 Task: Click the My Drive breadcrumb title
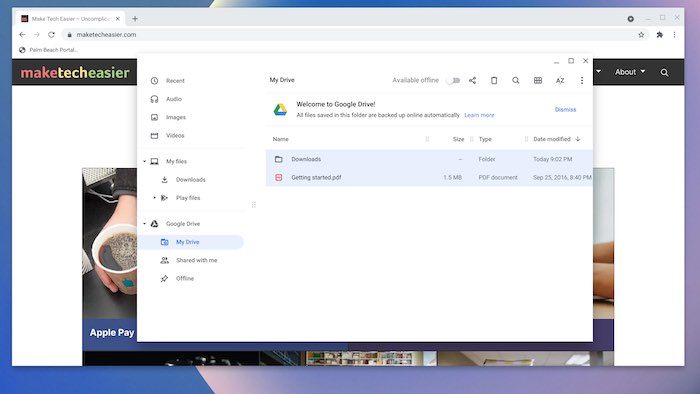tap(282, 80)
